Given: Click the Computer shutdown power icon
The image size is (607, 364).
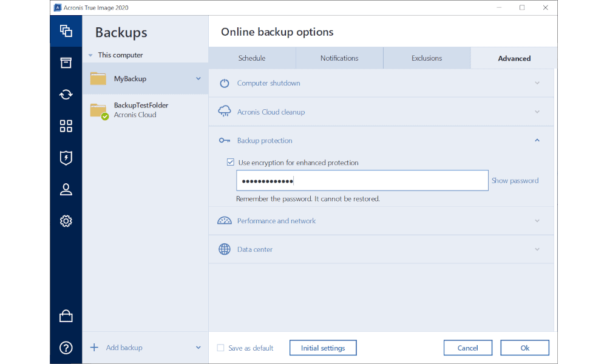Looking at the screenshot, I should tap(225, 83).
